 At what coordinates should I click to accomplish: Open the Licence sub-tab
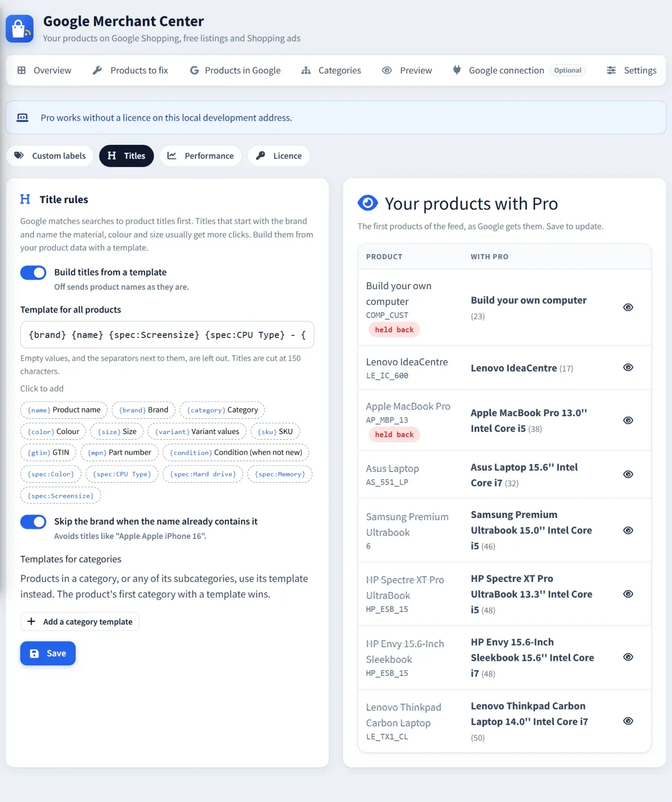[279, 156]
